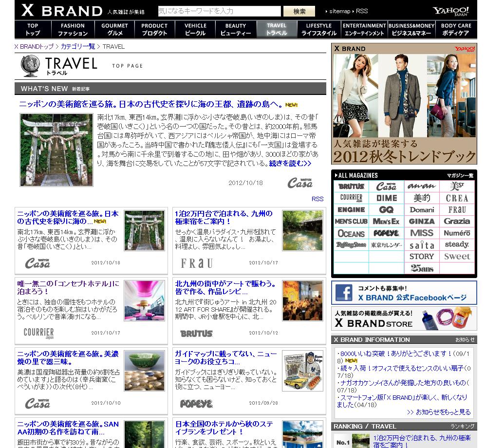Click FRaU logo in Kyushu article card

tap(197, 263)
